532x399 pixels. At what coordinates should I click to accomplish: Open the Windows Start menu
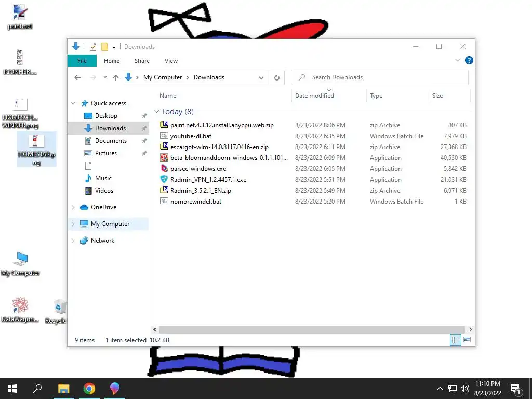pos(12,389)
